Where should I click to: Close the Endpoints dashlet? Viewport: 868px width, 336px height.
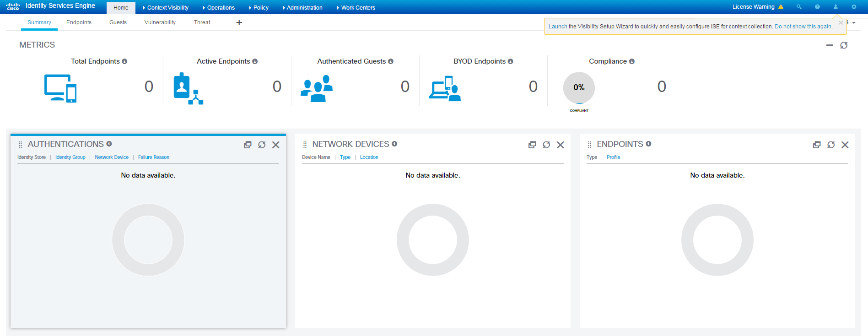click(845, 145)
